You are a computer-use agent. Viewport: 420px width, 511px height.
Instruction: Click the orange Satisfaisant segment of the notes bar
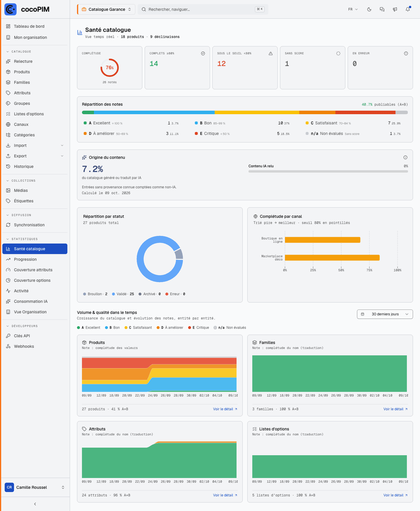[x=257, y=112]
